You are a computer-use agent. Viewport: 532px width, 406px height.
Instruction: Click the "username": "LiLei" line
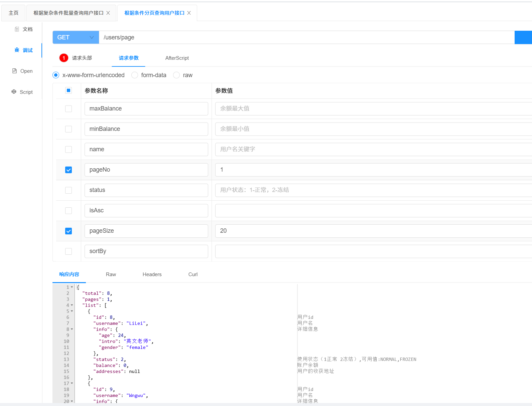click(121, 323)
